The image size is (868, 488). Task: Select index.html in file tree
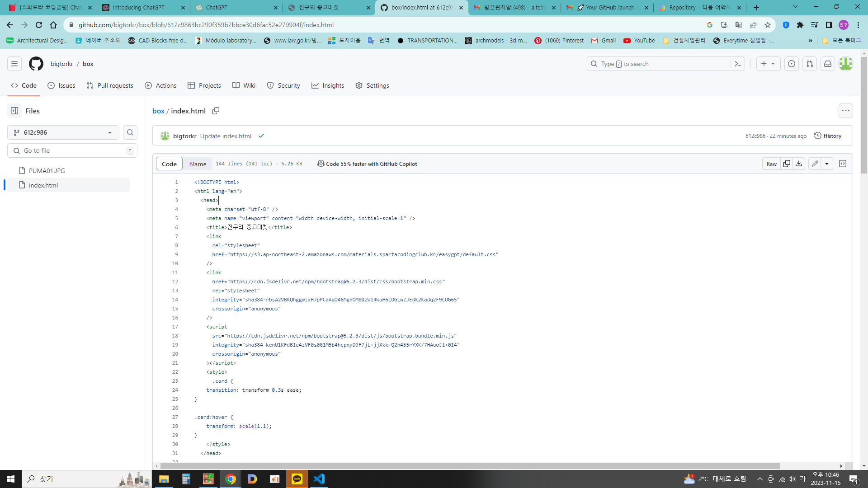(69, 185)
